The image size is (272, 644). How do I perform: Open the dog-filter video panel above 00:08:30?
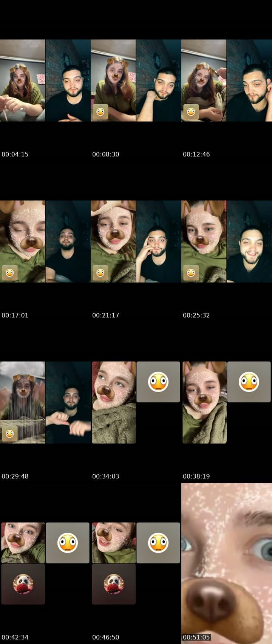click(x=113, y=80)
